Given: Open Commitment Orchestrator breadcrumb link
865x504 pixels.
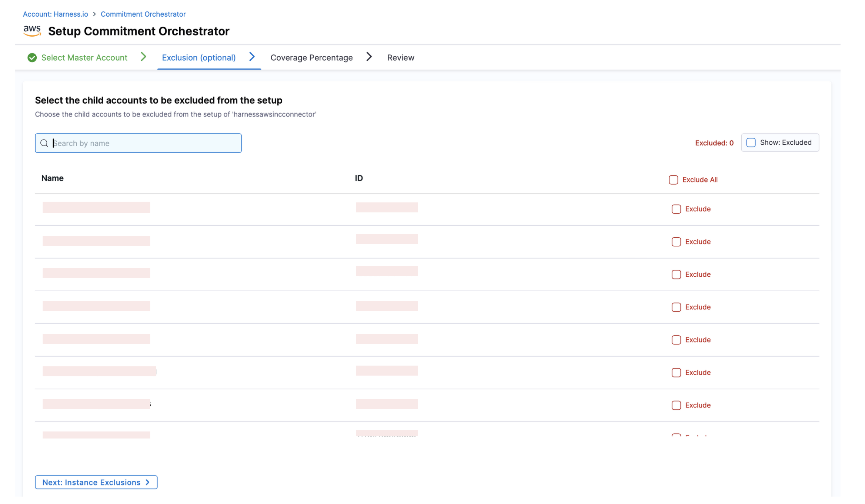Looking at the screenshot, I should pos(143,14).
